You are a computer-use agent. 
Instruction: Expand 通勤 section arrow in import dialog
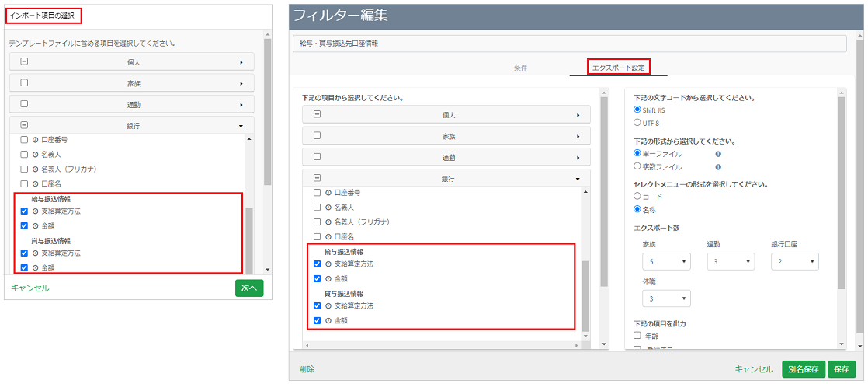pyautogui.click(x=241, y=105)
